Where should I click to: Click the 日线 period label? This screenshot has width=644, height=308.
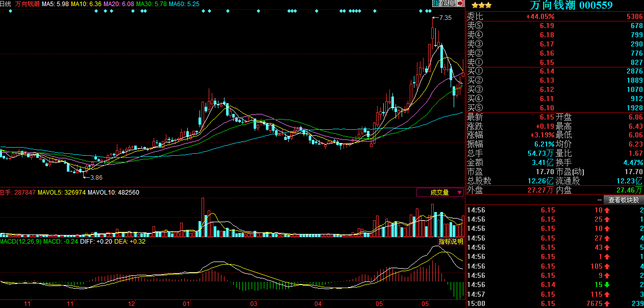point(6,4)
